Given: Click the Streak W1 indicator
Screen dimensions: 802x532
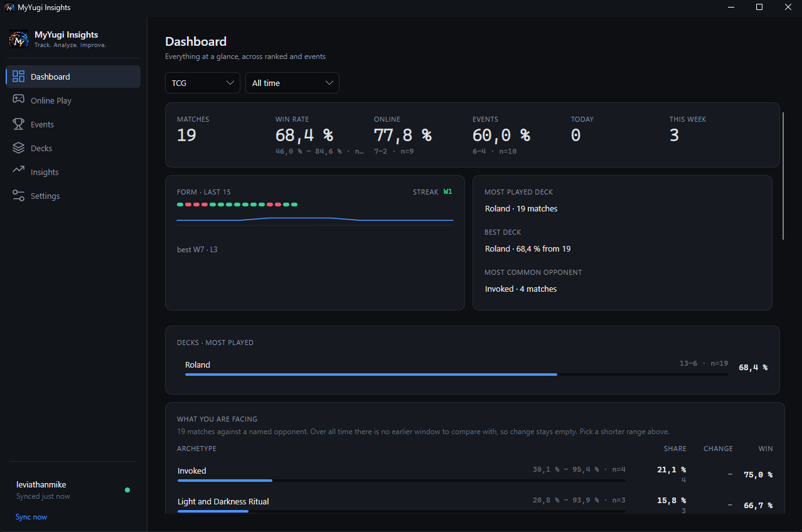Looking at the screenshot, I should (432, 192).
